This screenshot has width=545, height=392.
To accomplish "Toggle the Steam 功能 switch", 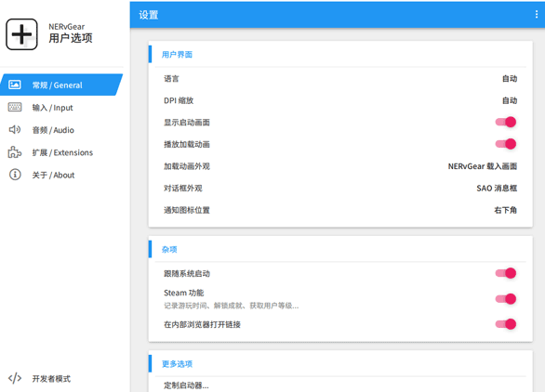I will coord(506,299).
